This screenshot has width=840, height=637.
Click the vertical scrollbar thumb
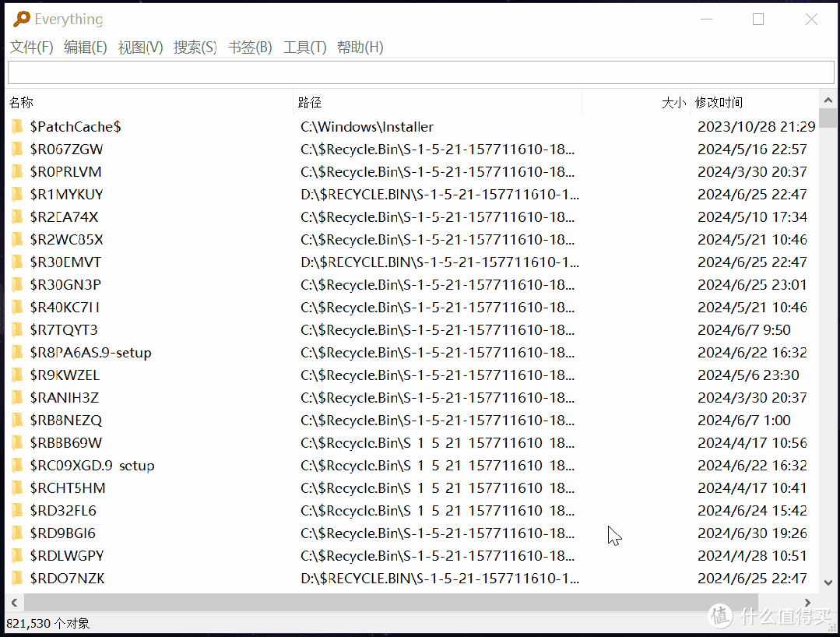pos(828,118)
